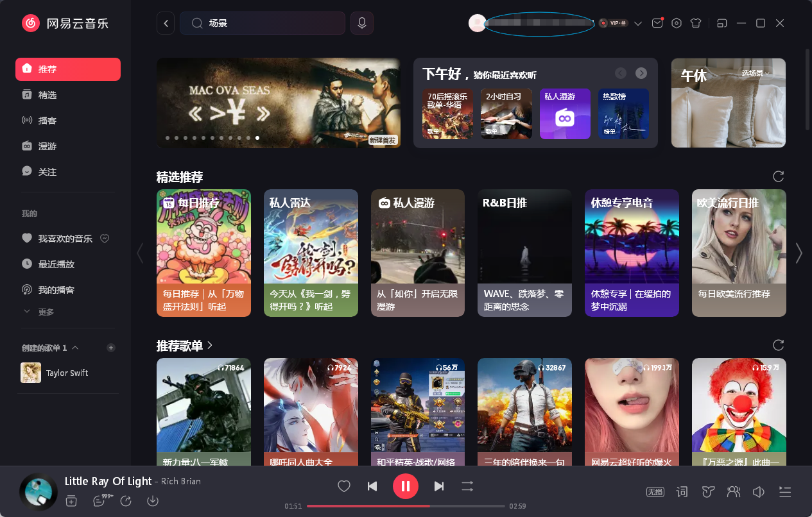Refresh the 推荐歌单 section
This screenshot has width=812, height=517.
coord(779,345)
